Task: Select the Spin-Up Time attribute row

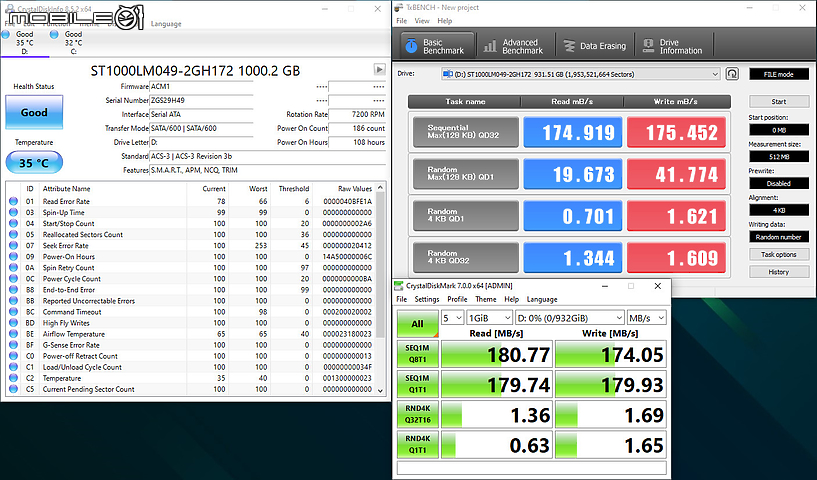Action: 190,212
